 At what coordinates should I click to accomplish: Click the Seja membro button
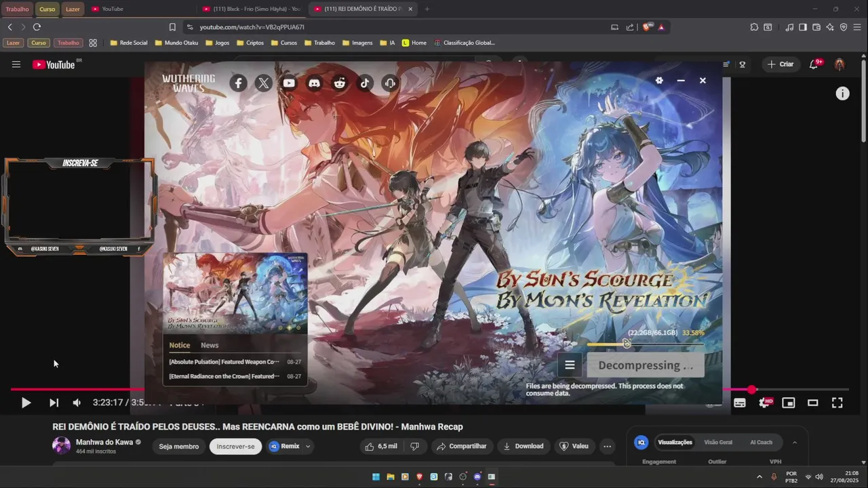coord(179,447)
